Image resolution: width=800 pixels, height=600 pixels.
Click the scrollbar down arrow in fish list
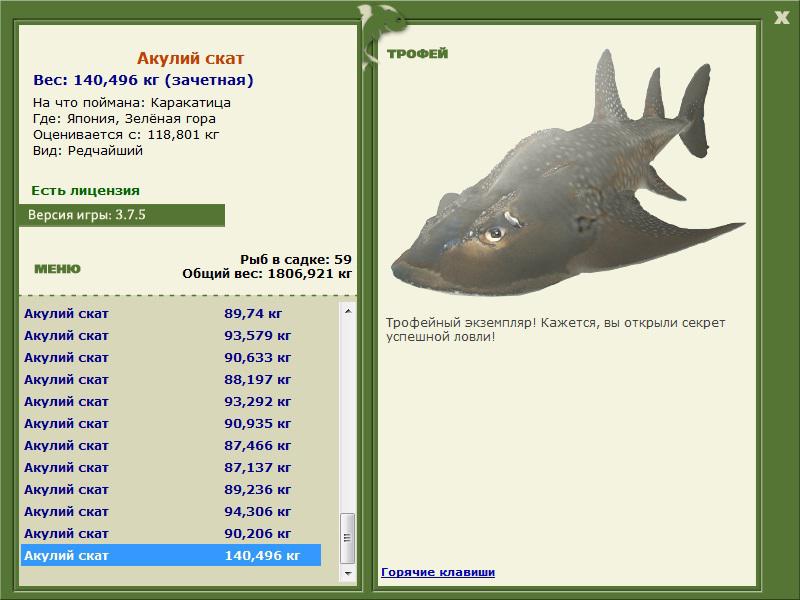point(348,573)
